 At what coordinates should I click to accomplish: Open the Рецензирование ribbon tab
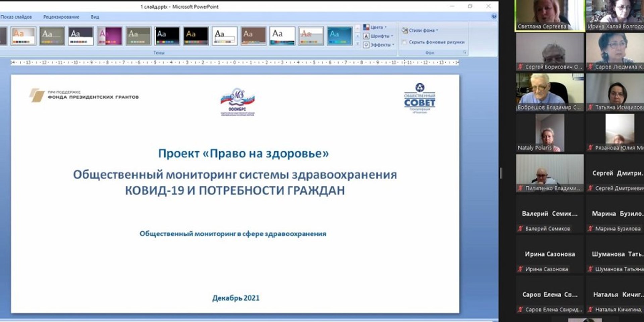click(61, 17)
